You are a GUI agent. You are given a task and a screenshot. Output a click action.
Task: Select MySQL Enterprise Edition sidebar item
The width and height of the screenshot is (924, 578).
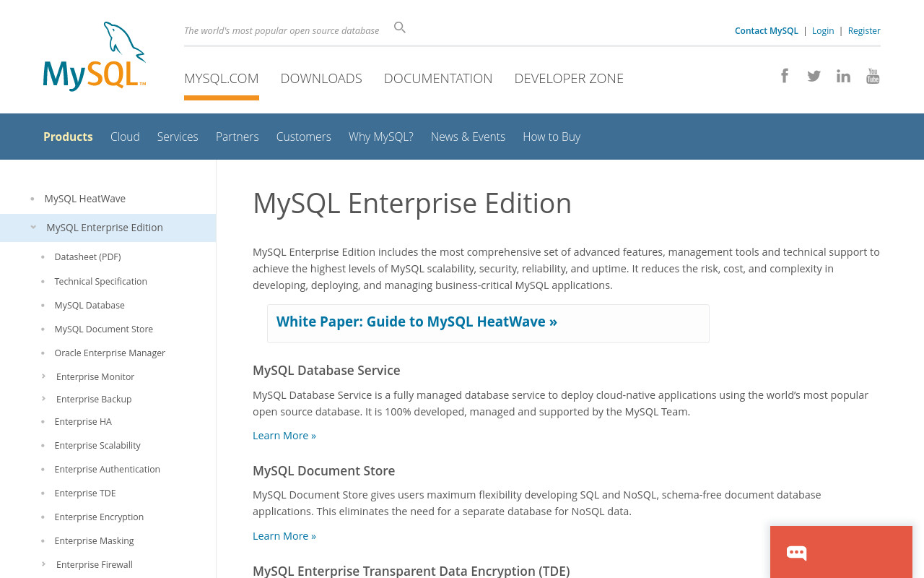(105, 227)
